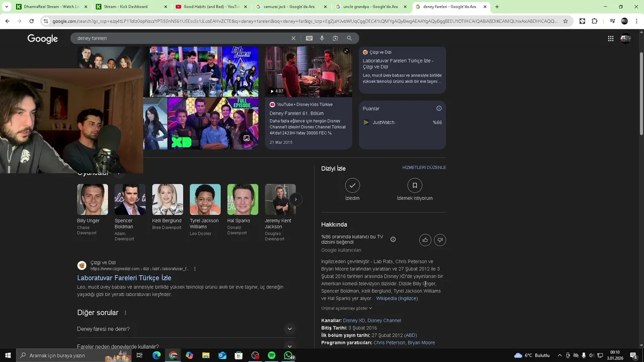Open Microsoft Edge from the taskbar

coord(156,355)
